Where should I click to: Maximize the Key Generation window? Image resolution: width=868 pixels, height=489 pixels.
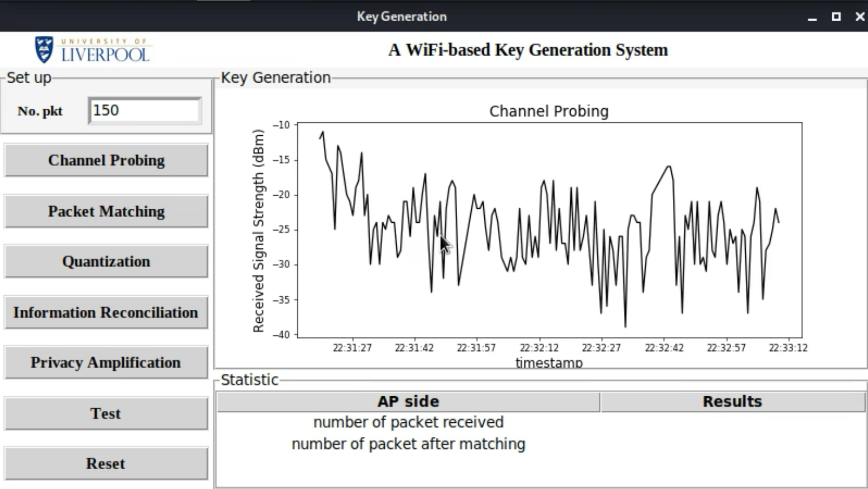tap(836, 16)
